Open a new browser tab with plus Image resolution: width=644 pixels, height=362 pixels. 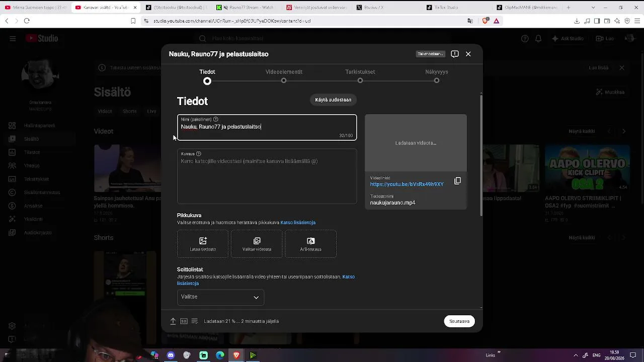click(x=569, y=8)
